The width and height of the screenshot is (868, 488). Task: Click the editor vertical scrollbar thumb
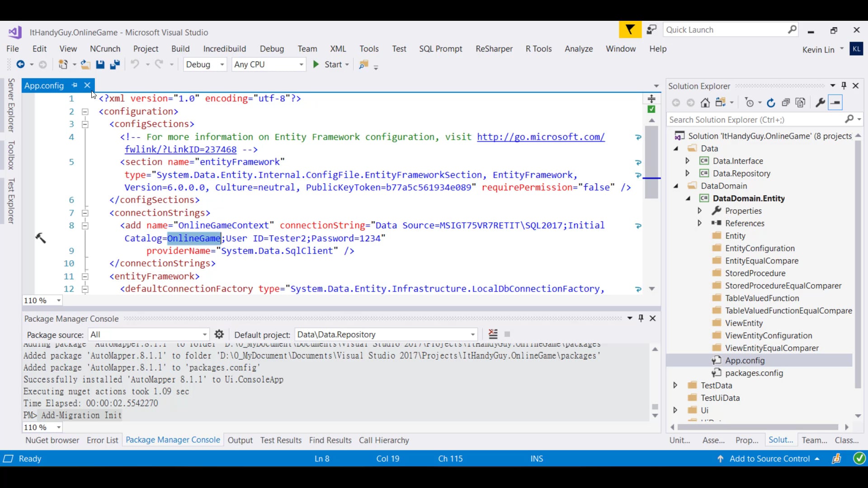(651, 163)
